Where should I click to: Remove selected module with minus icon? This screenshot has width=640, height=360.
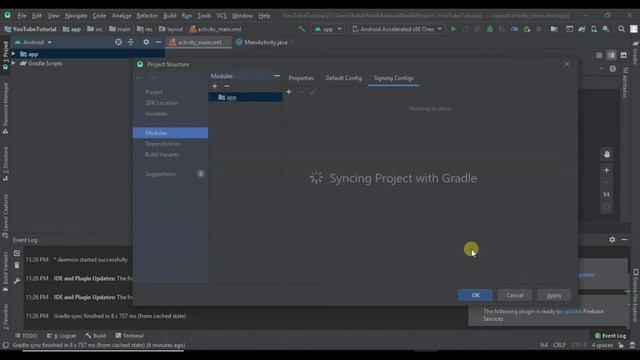point(227,86)
